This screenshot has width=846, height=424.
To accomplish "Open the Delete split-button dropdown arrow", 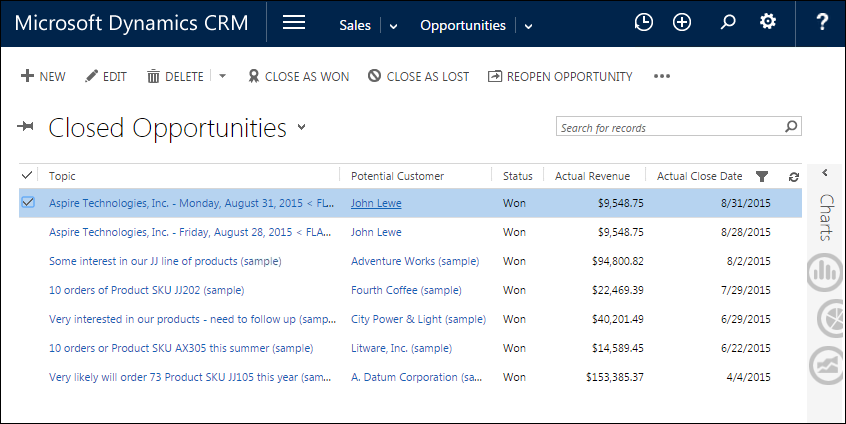I will pyautogui.click(x=222, y=76).
